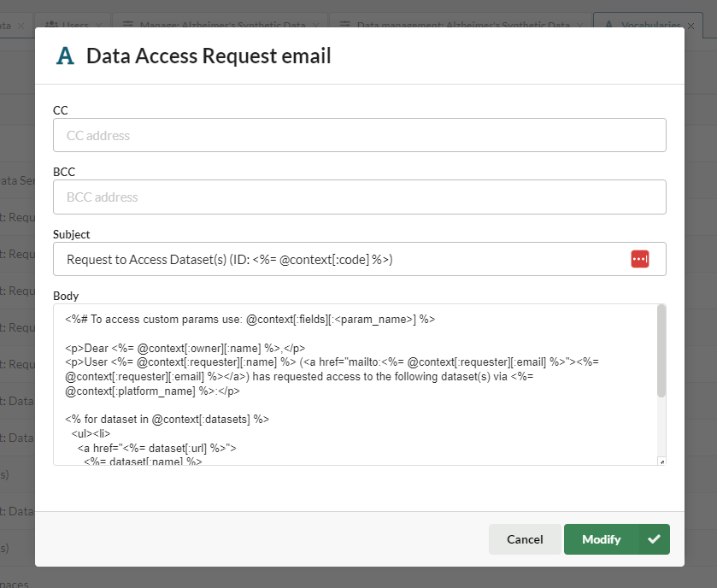Close the Vocabularies tab

[x=691, y=26]
